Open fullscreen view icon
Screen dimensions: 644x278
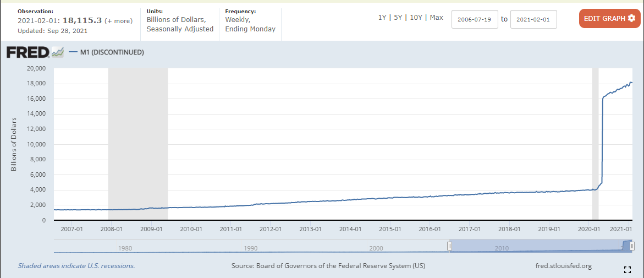(627, 270)
